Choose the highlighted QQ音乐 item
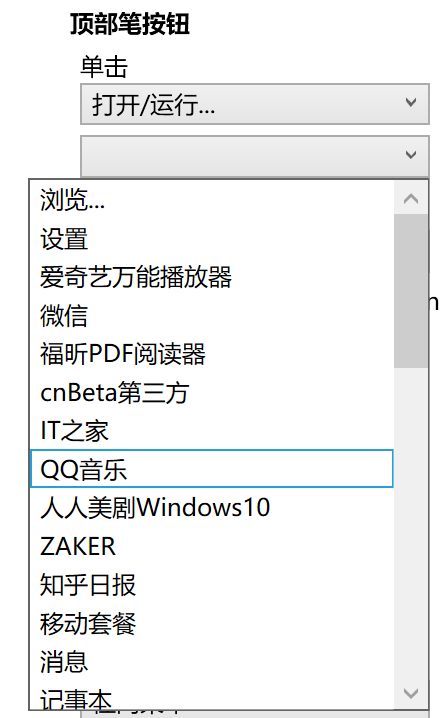 (x=212, y=469)
